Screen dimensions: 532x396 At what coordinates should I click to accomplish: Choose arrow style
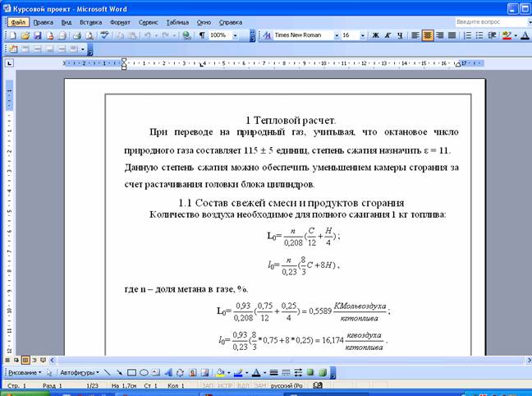[x=298, y=372]
